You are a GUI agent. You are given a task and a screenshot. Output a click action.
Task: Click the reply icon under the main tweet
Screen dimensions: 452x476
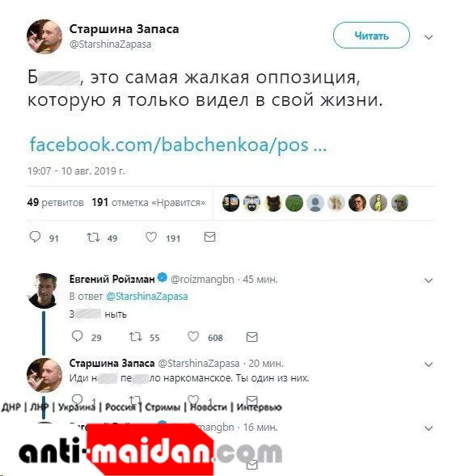coord(35,237)
